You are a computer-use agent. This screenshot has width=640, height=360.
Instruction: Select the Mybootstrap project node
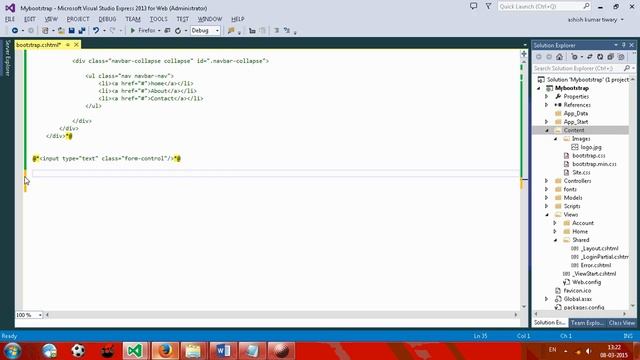pyautogui.click(x=572, y=88)
